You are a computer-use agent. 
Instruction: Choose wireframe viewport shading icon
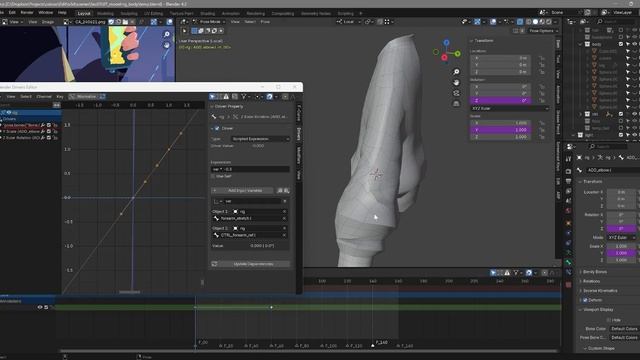529,22
